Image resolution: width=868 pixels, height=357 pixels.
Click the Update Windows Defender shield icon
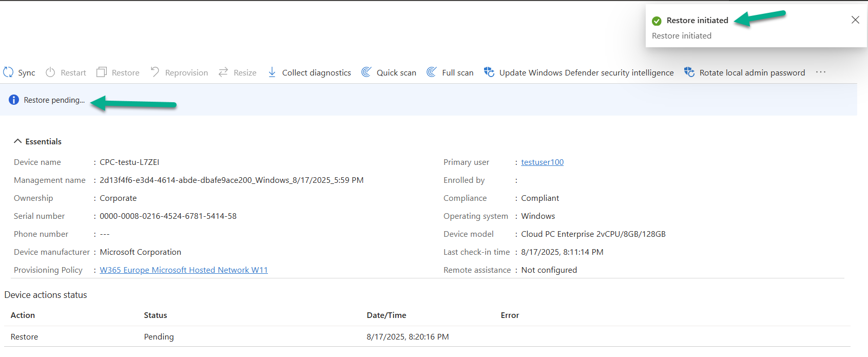[489, 72]
